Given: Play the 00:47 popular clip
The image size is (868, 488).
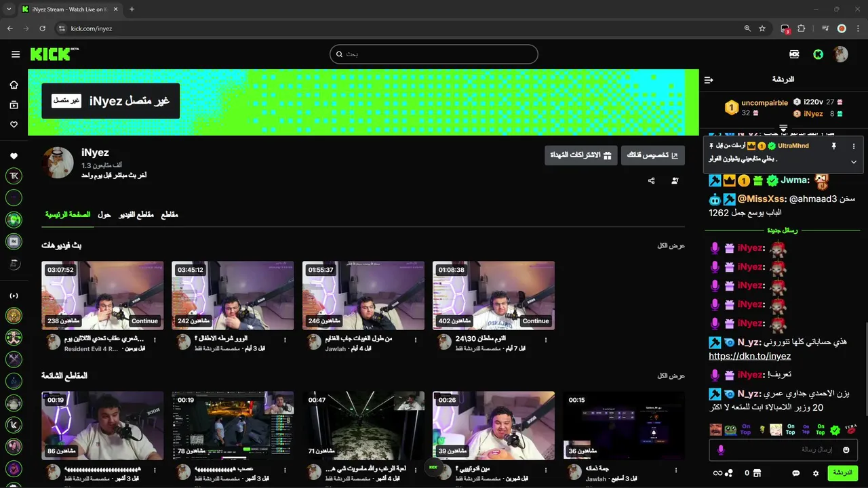Looking at the screenshot, I should click(x=363, y=426).
